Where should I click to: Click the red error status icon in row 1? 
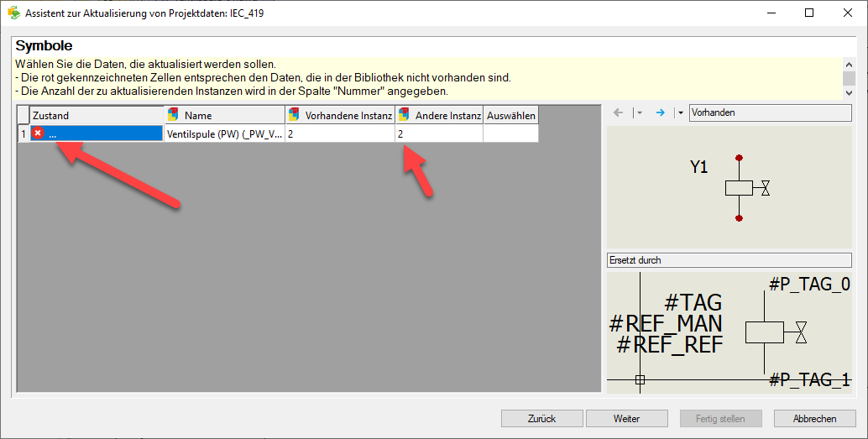[38, 133]
